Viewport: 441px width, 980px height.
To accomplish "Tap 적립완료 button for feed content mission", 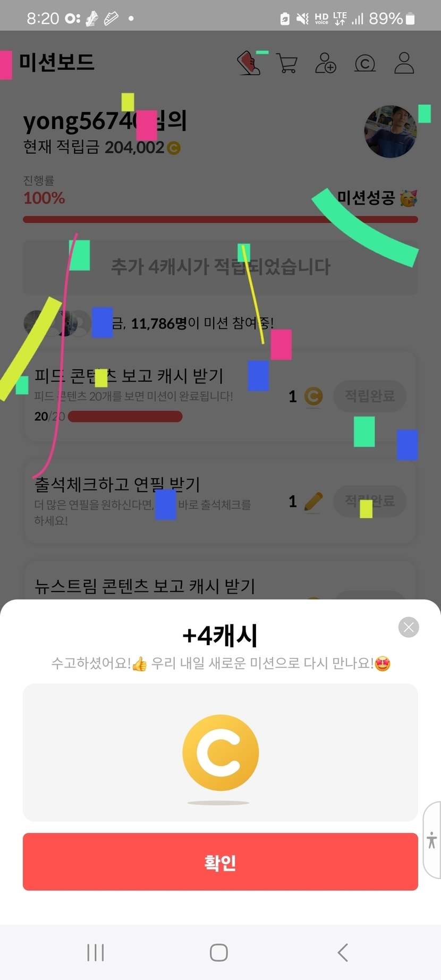I will click(x=370, y=396).
